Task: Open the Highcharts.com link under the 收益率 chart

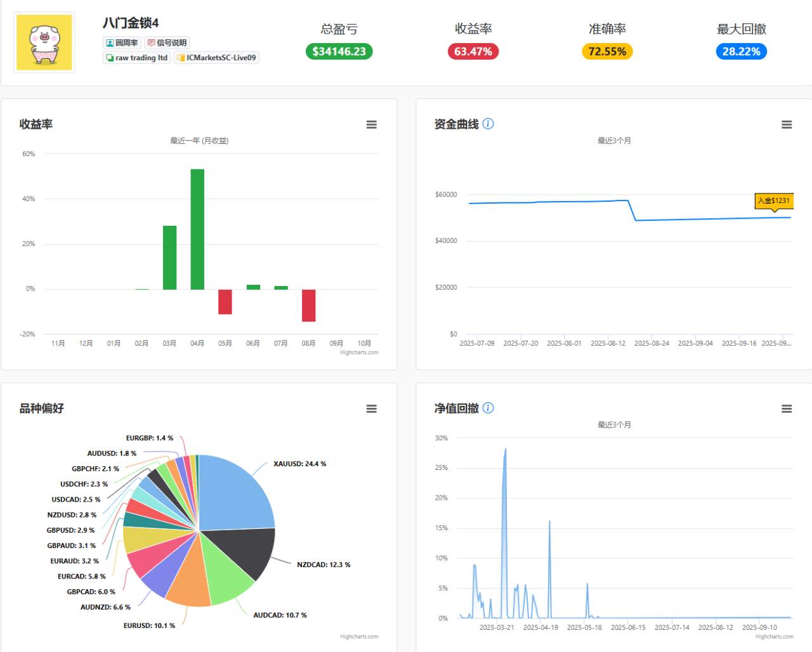Action: tap(359, 352)
